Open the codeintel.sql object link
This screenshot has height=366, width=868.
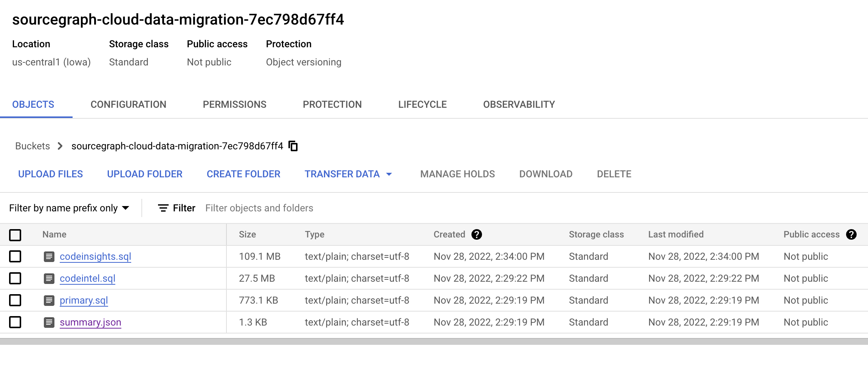click(x=87, y=278)
